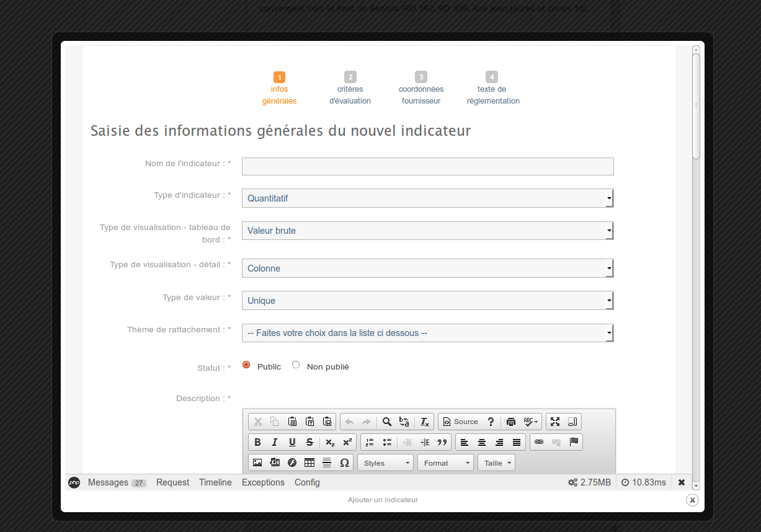Viewport: 761px width, 532px height.
Task: Open Type de valeur dropdown showing Unique
Action: pos(428,301)
